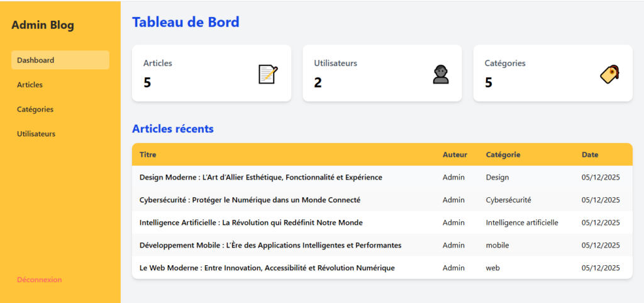Click the tag icon on Catégories card

pyautogui.click(x=610, y=74)
